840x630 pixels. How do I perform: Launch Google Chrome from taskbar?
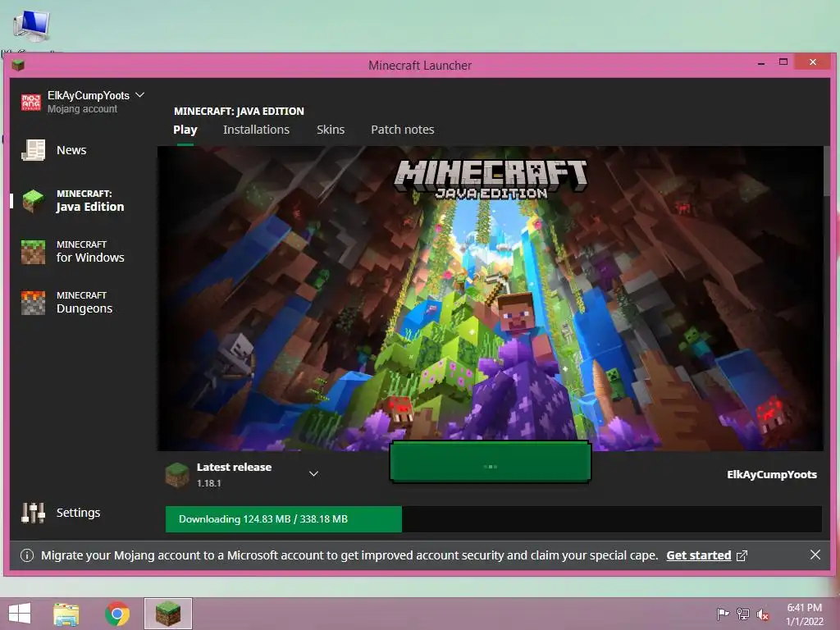tap(117, 614)
